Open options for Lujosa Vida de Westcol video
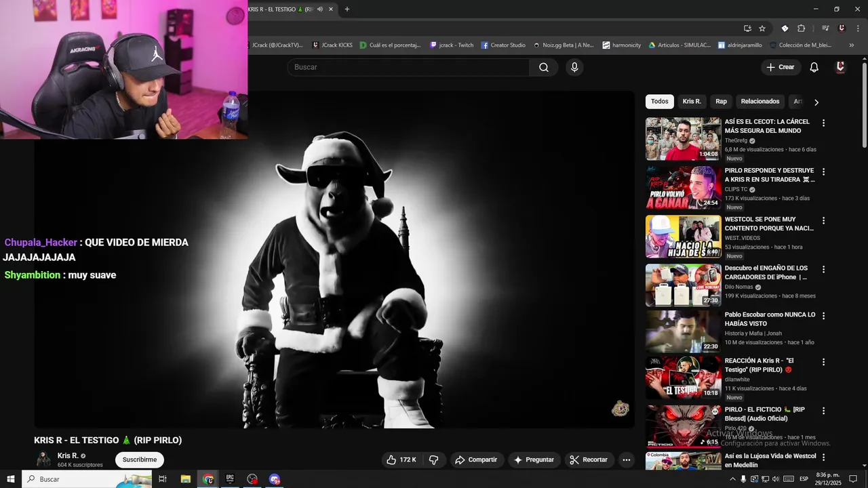The width and height of the screenshot is (868, 488). 824,457
